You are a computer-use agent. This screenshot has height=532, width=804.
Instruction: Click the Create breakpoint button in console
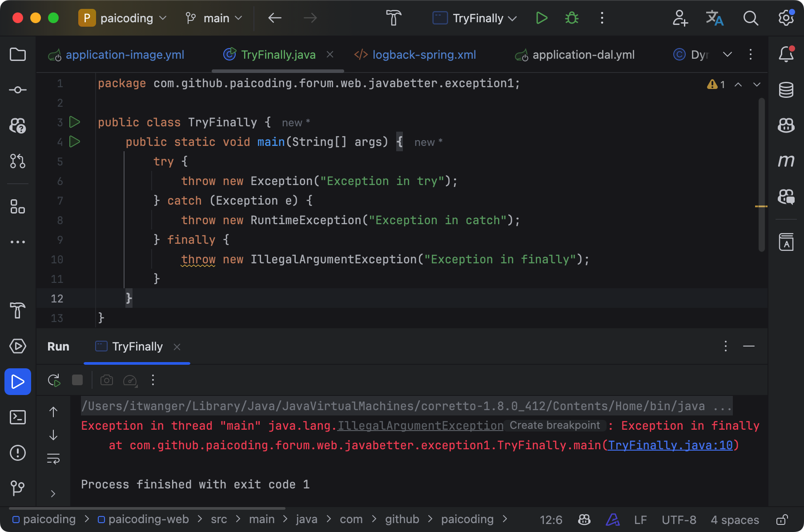tap(555, 426)
